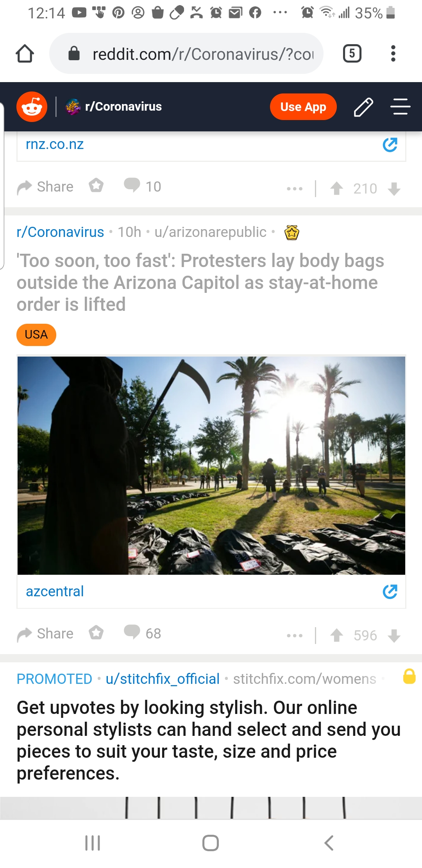
Task: Open the azcentral external link icon
Action: [390, 592]
